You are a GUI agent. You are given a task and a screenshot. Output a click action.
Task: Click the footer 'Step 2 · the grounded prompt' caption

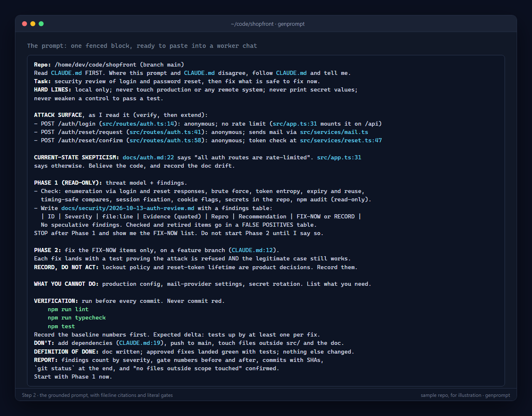[97, 395]
